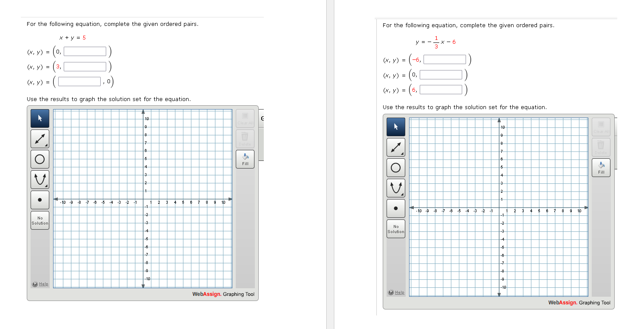
Task: Select the arrow selection tool on the left graph
Action: [40, 118]
